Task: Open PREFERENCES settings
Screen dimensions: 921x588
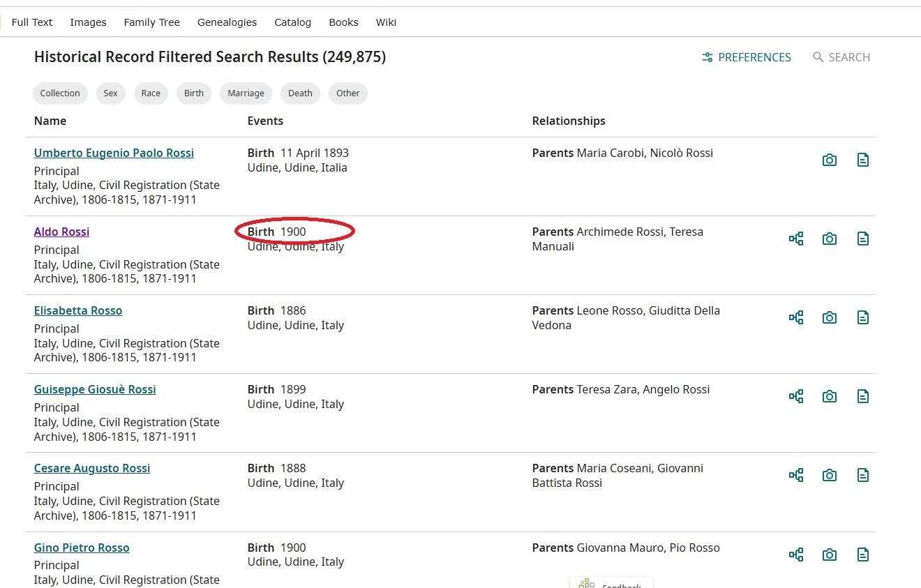Action: pos(747,58)
